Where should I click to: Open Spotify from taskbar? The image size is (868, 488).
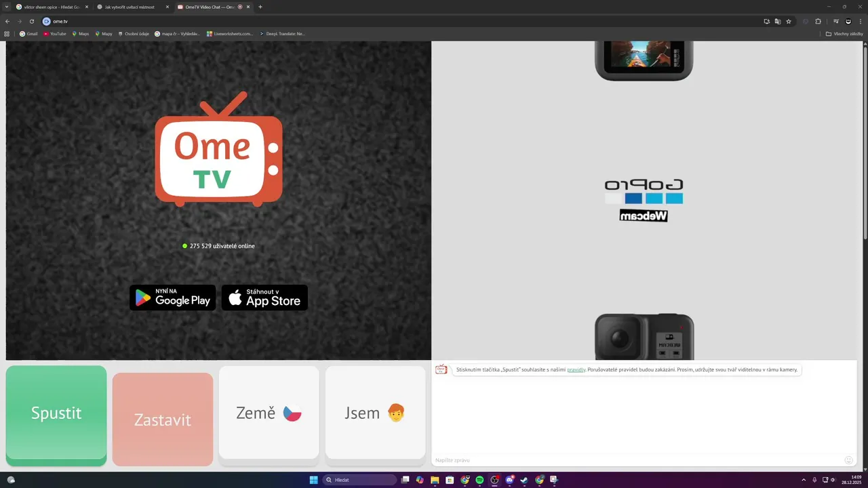pyautogui.click(x=479, y=480)
